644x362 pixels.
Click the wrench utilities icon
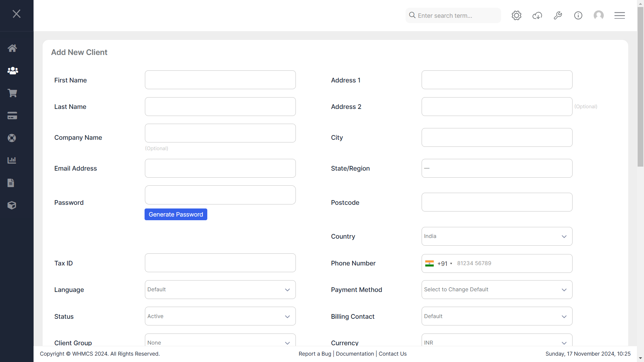(x=558, y=15)
